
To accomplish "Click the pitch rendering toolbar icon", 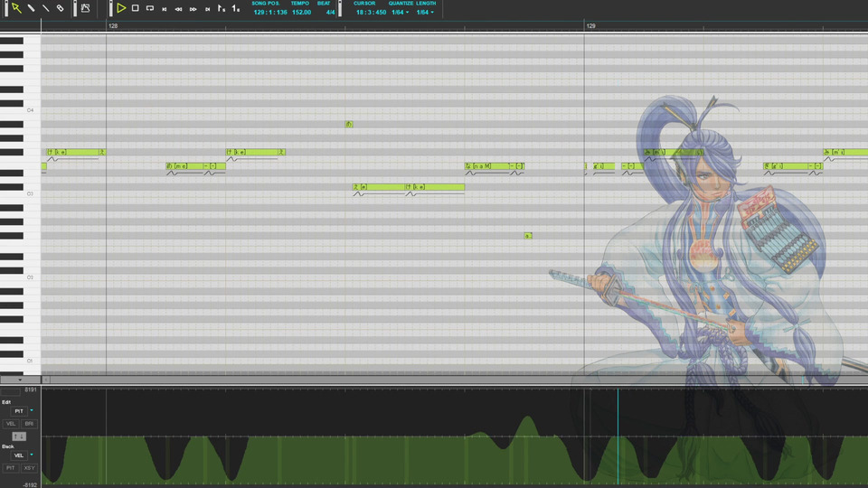I will [85, 8].
